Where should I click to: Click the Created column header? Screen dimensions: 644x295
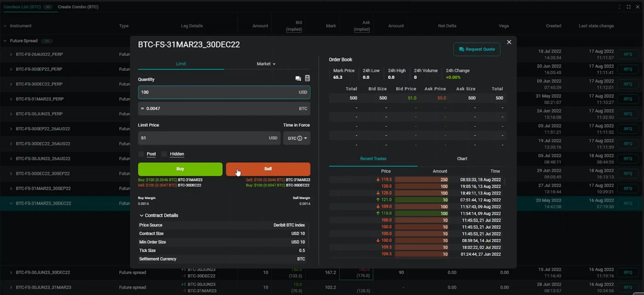[553, 26]
